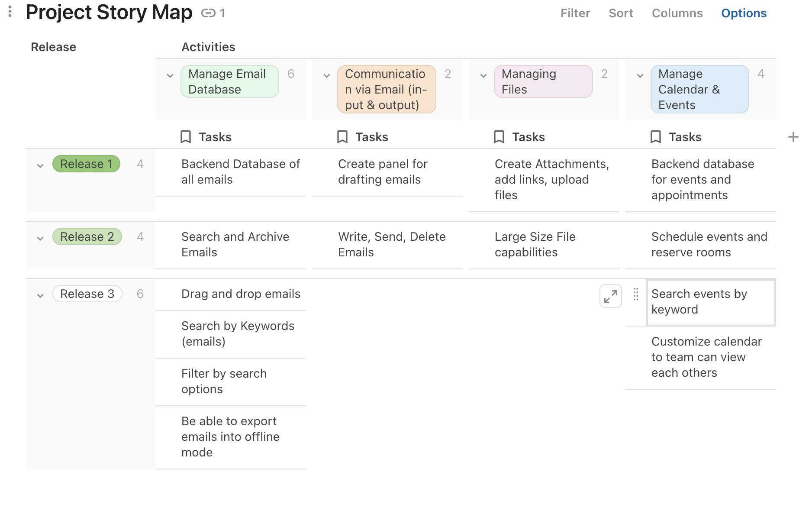Collapse the Communication via Email column
This screenshot has width=812, height=511.
(327, 76)
